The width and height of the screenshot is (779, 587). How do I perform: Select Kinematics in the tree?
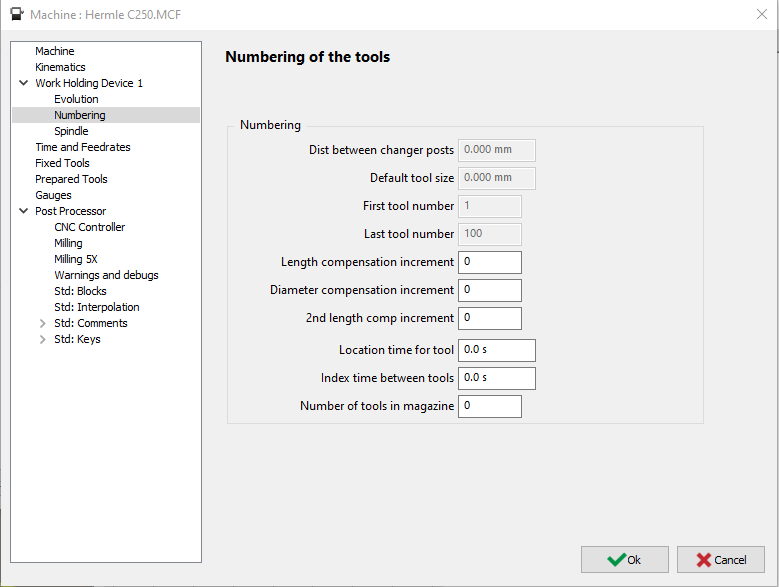60,67
